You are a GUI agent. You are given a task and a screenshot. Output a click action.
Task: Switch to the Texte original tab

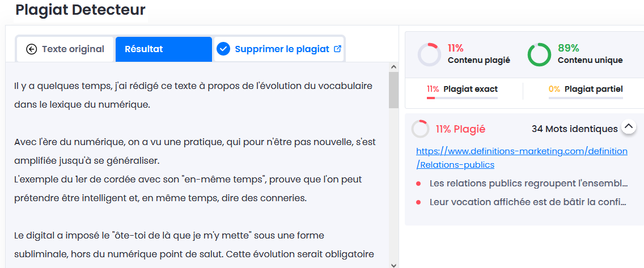[66, 49]
